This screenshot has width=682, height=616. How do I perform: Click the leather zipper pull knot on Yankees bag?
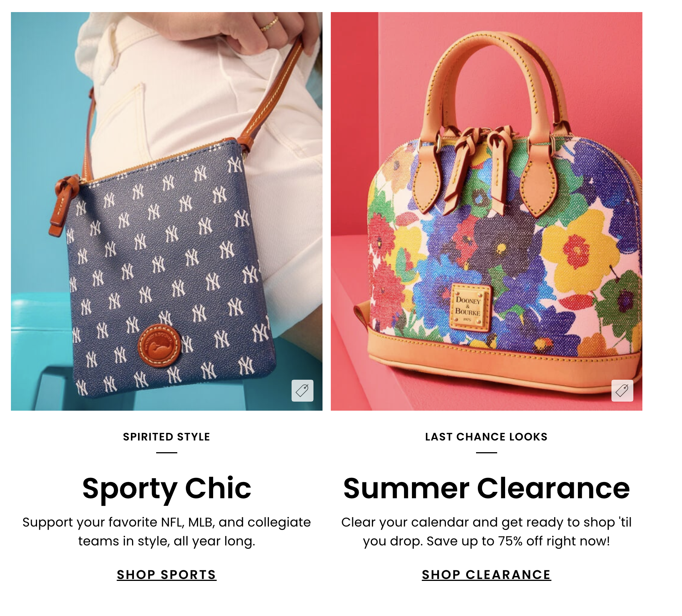click(64, 205)
